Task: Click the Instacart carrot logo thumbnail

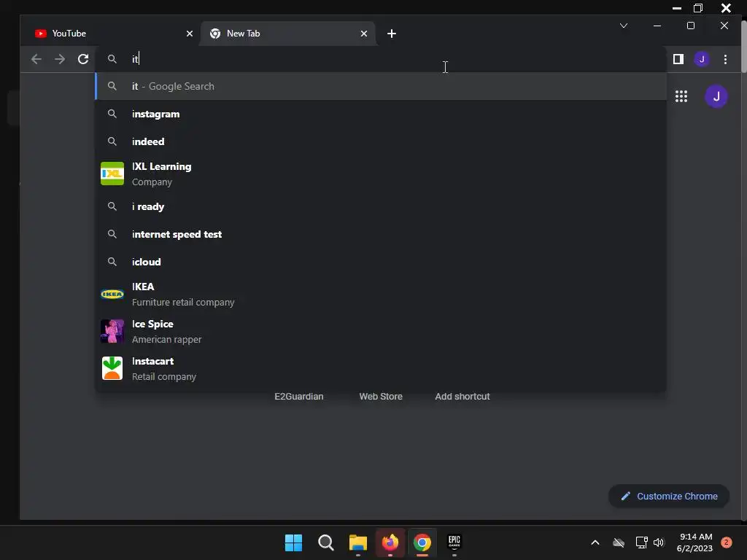Action: (112, 368)
